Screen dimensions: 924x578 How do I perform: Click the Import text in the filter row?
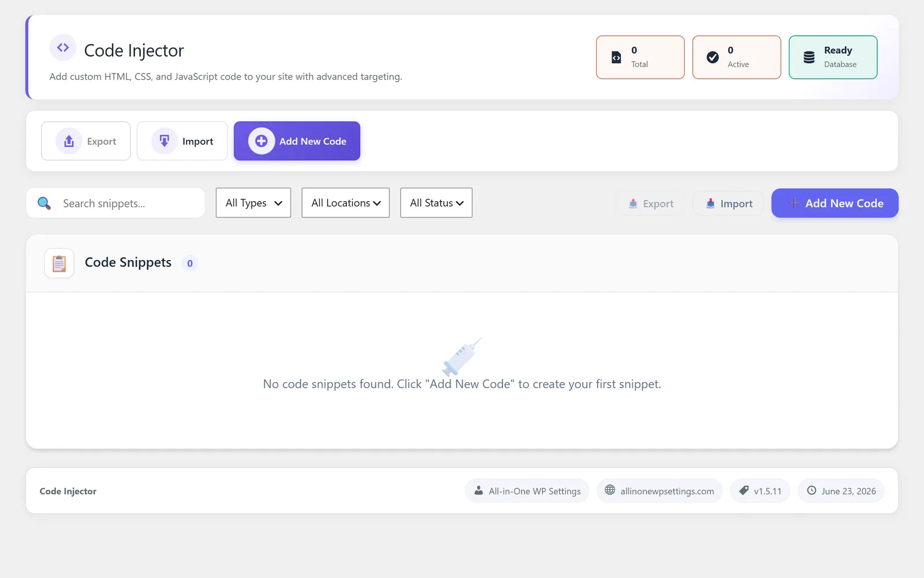pyautogui.click(x=736, y=203)
